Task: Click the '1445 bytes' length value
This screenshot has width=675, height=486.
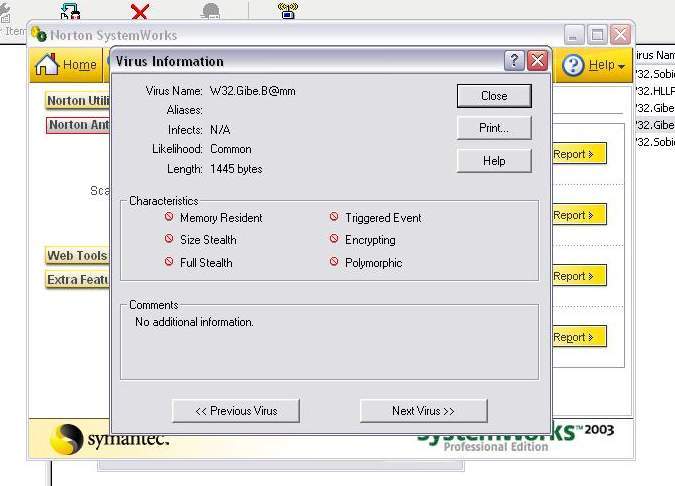Action: point(236,169)
